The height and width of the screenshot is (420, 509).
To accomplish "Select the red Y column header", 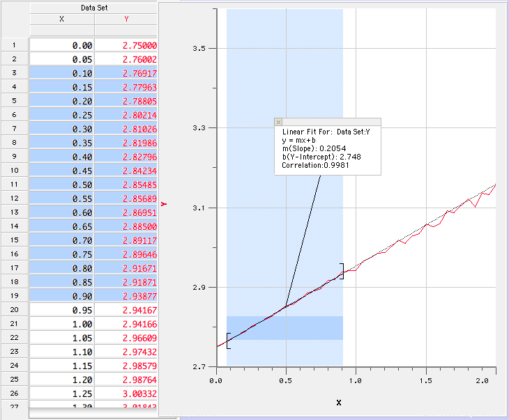I will [126, 20].
